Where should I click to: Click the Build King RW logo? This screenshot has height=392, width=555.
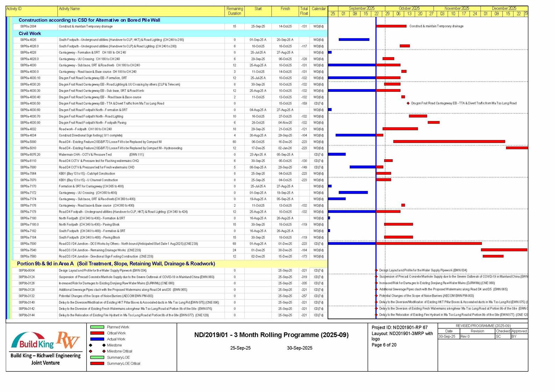46,341
